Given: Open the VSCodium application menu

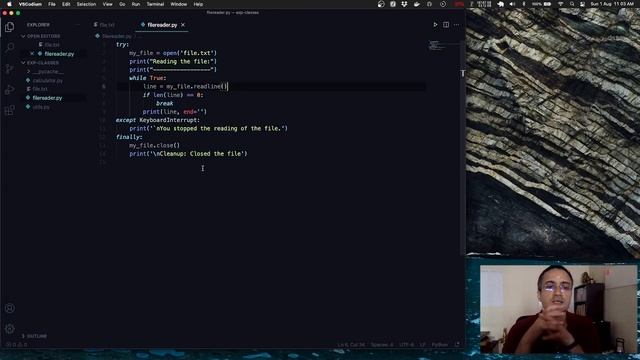Looking at the screenshot, I should 30,4.
